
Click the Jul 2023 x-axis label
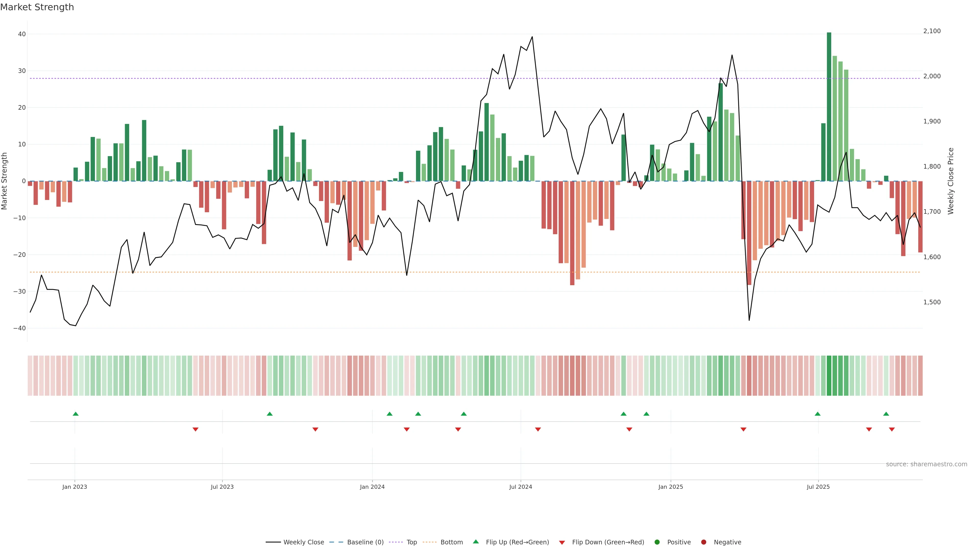tap(222, 487)
